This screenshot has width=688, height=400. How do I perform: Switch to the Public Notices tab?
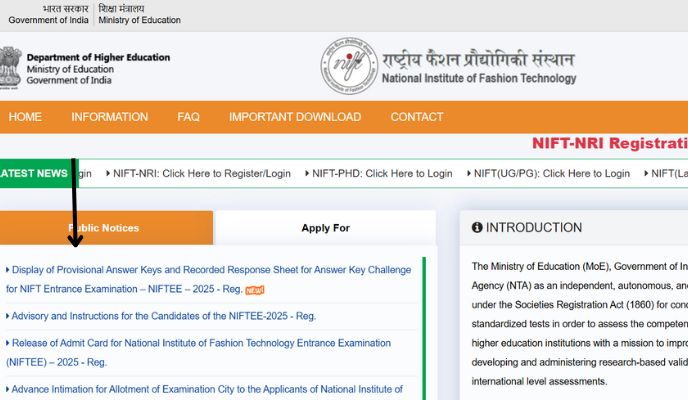105,228
